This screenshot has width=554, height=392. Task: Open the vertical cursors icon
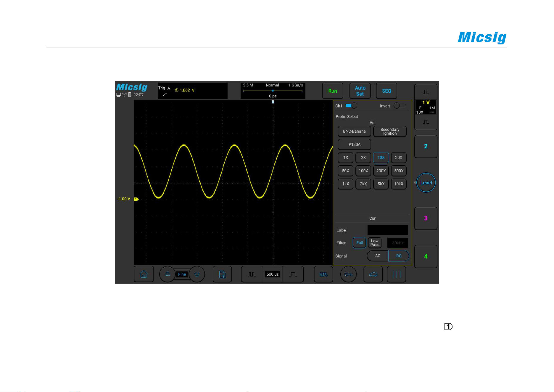pyautogui.click(x=397, y=274)
